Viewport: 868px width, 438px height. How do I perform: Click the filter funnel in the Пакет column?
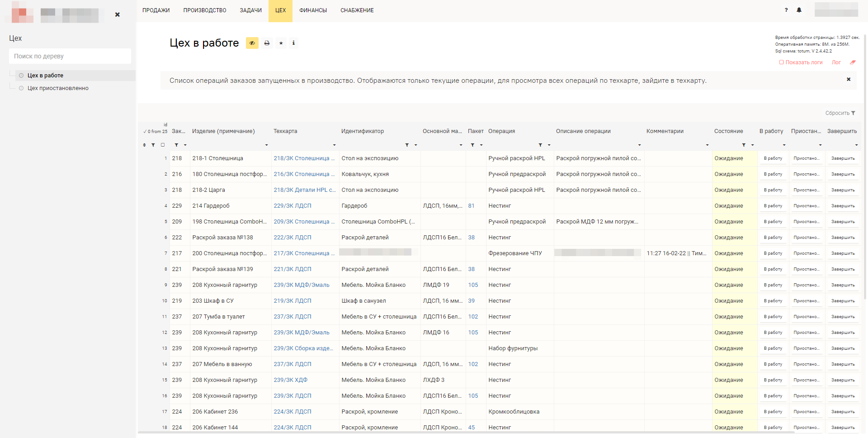(472, 145)
